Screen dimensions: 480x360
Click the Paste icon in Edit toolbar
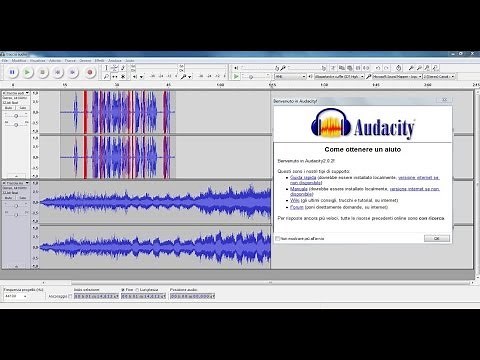[x=349, y=68]
